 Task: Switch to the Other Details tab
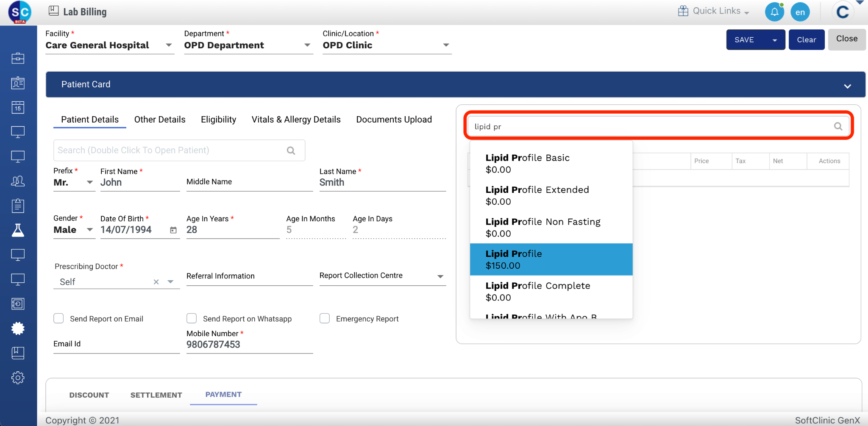(x=160, y=120)
